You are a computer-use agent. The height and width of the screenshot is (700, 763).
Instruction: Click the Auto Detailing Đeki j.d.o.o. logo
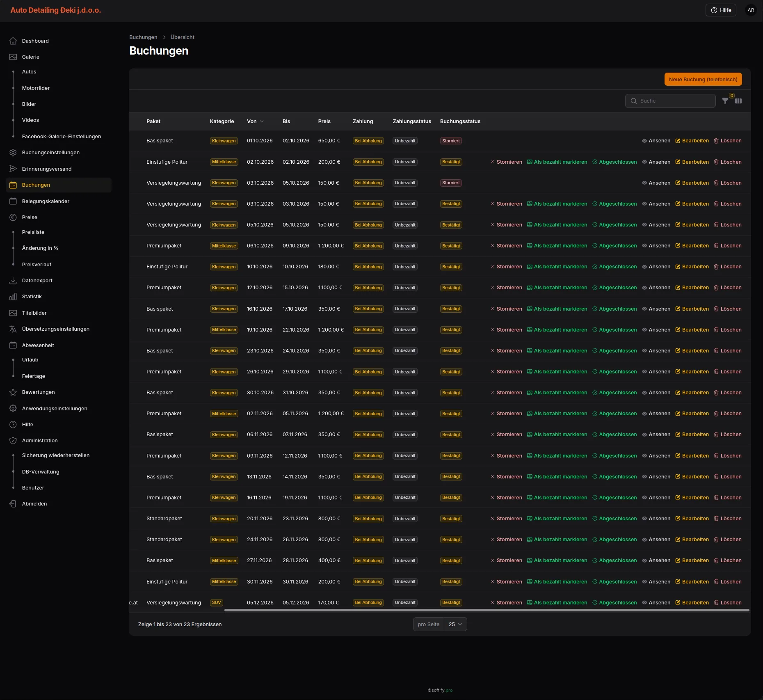point(56,10)
